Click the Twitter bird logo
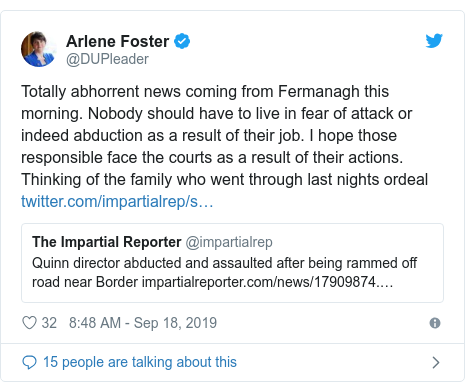This screenshot has height=391, width=465. pyautogui.click(x=434, y=41)
